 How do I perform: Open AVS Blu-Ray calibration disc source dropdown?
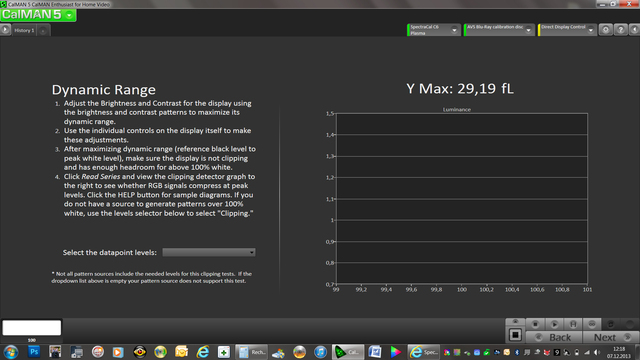point(499,30)
